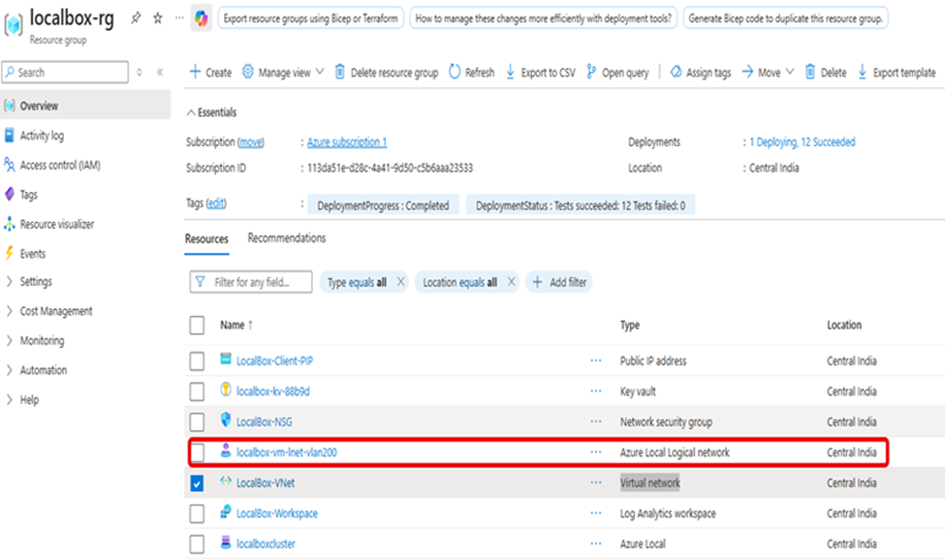Image resolution: width=945 pixels, height=560 pixels.
Task: Open localbox-vm-lnet-vlan200 resource
Action: (x=287, y=452)
